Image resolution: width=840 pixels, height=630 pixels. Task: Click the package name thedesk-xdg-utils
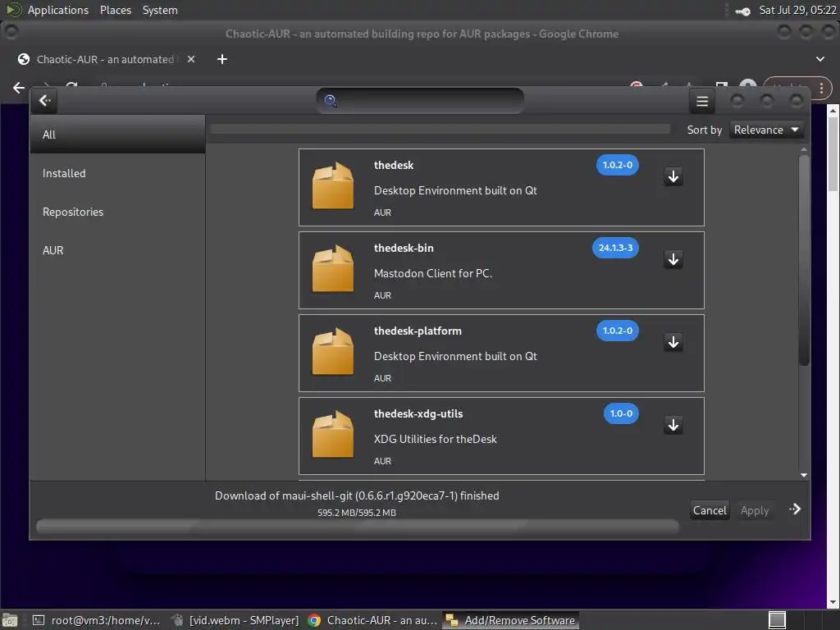(418, 413)
